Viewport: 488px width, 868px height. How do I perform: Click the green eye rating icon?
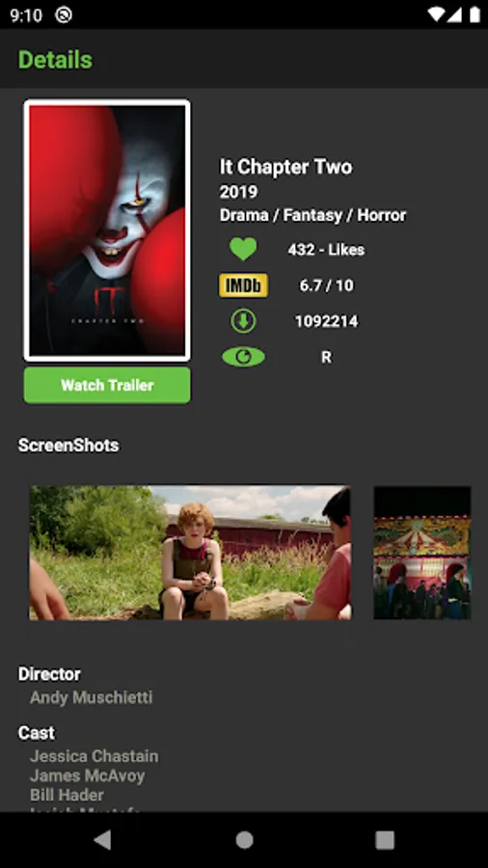[x=243, y=357]
